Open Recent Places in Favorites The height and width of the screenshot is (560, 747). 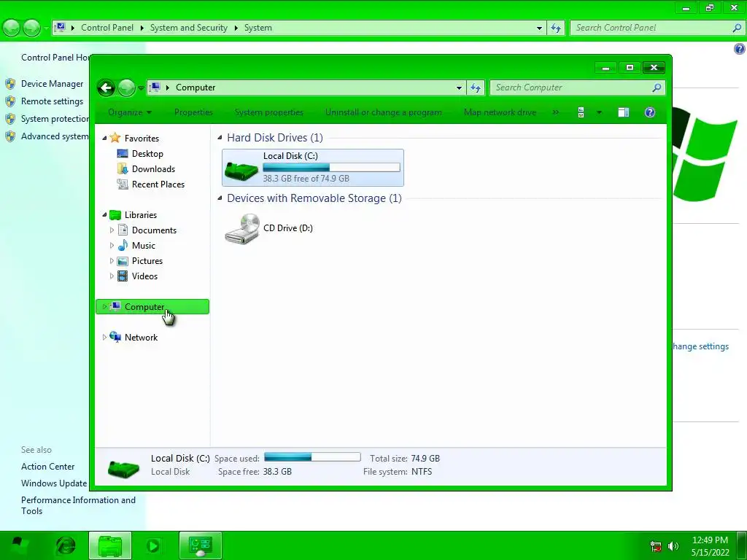pyautogui.click(x=158, y=184)
